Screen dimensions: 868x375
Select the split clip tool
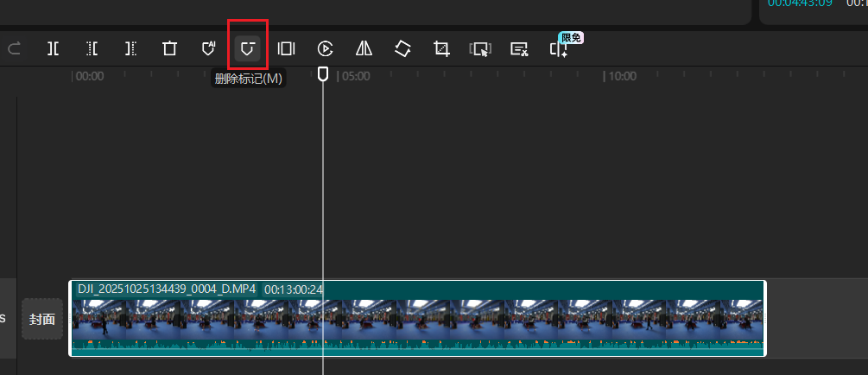point(53,49)
